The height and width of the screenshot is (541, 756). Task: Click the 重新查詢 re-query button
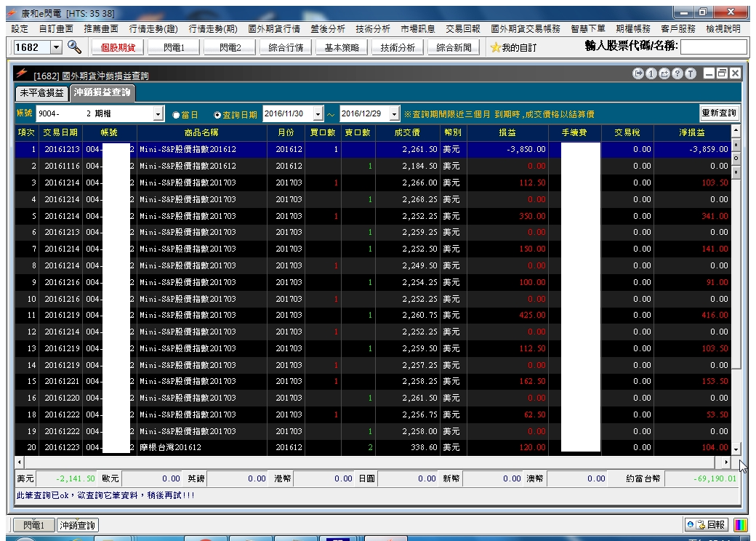click(x=719, y=113)
